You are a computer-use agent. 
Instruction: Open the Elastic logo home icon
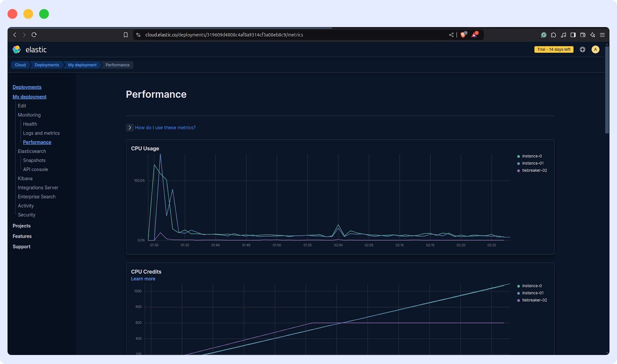click(x=17, y=49)
